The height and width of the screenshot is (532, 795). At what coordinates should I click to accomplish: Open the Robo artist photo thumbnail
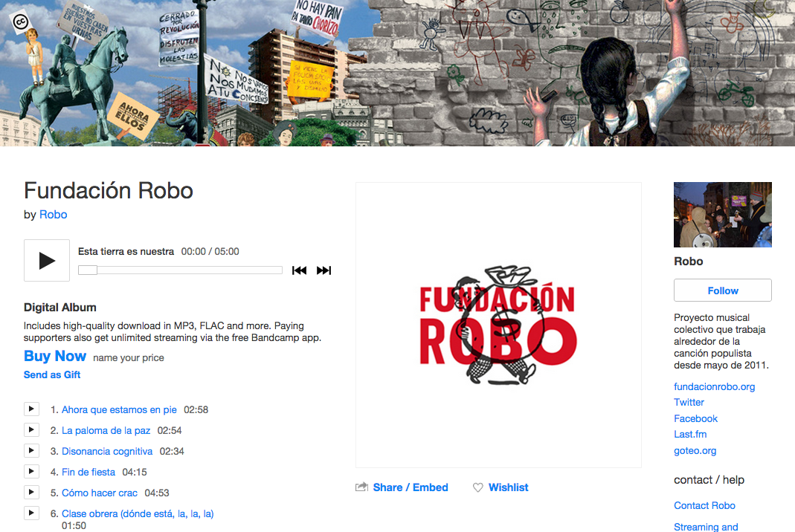click(x=723, y=215)
